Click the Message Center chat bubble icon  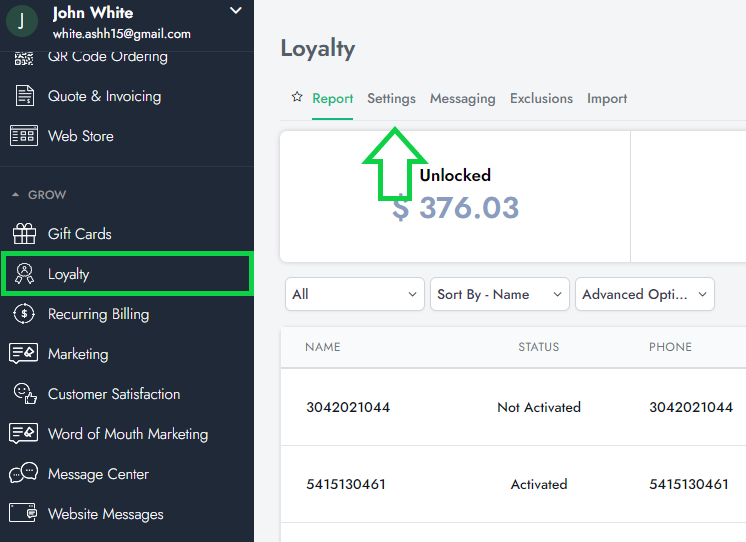pos(24,474)
